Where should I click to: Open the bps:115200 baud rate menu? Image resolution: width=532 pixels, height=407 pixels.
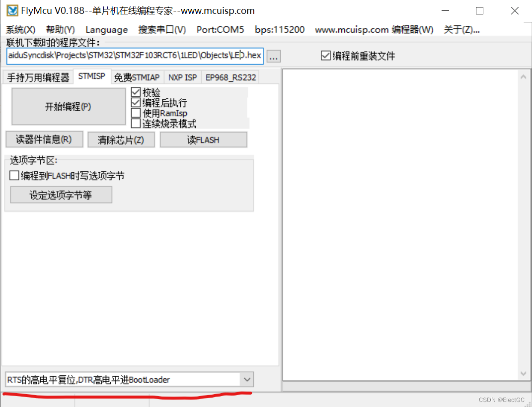coord(279,29)
